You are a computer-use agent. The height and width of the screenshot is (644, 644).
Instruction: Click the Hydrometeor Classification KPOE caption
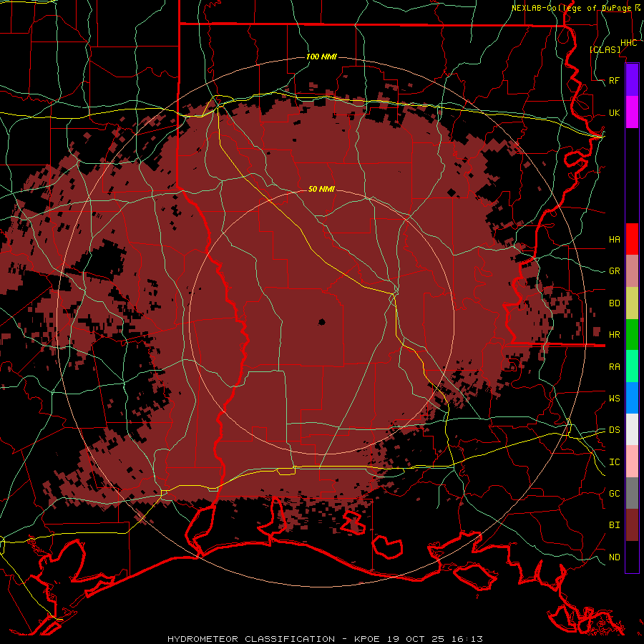[325, 639]
